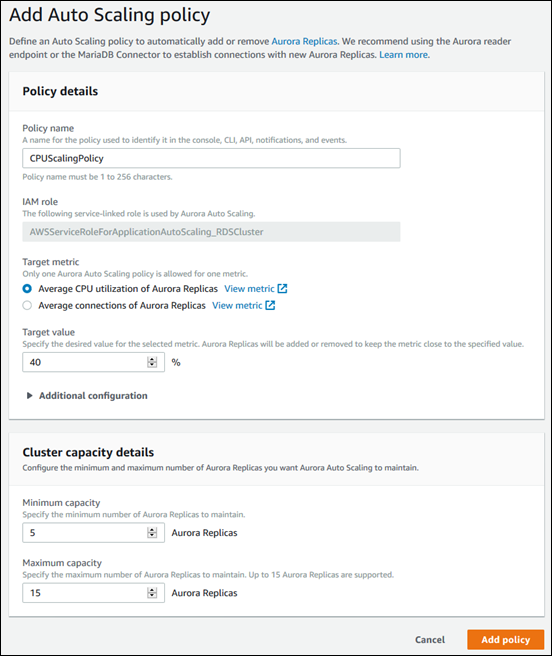This screenshot has height=656, width=552.
Task: Select Average connections of Aurora Replicas radio
Action: [27, 305]
